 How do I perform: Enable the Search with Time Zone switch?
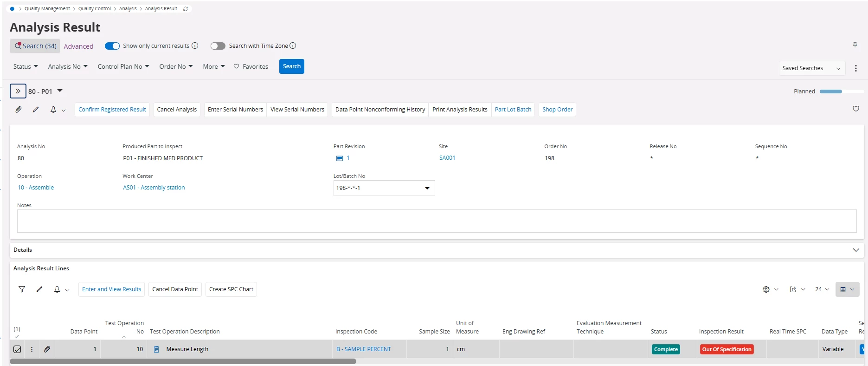click(218, 46)
